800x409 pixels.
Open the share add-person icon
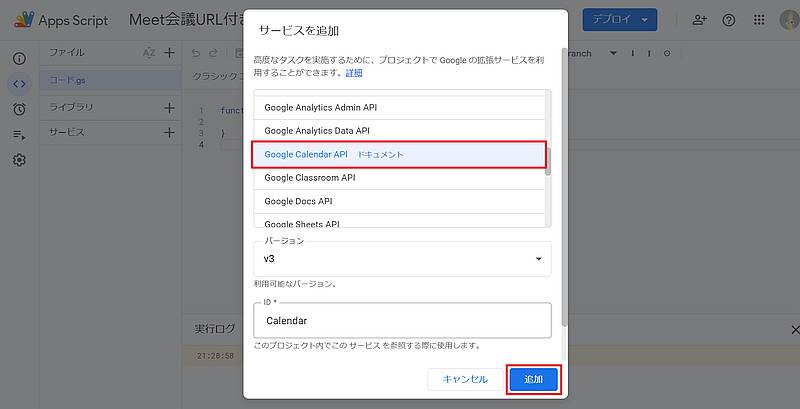click(x=699, y=20)
